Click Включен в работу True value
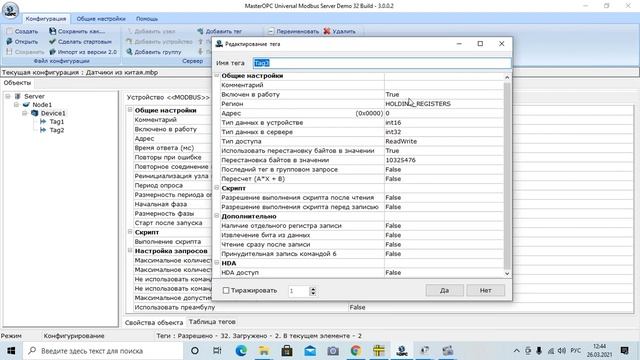Screen dimensions: 640x360 pos(443,94)
